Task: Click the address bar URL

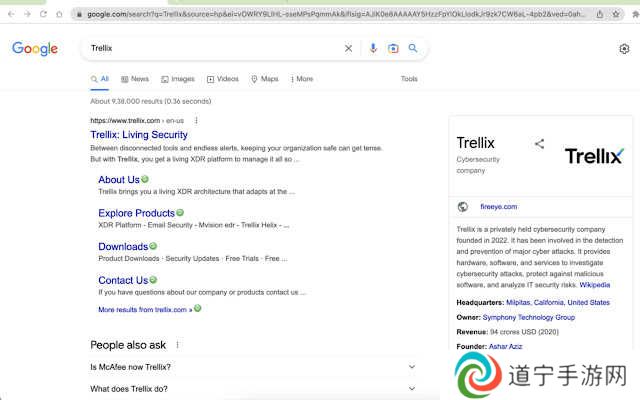Action: click(335, 14)
